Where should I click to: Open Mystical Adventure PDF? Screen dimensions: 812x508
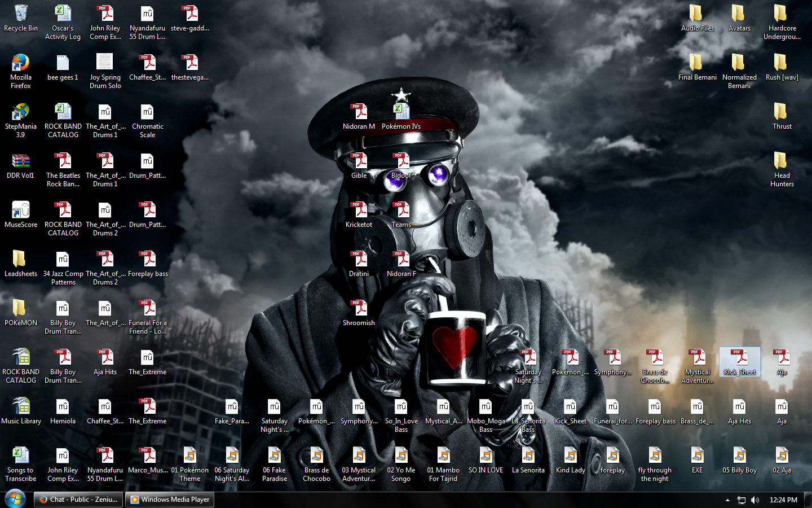point(698,366)
